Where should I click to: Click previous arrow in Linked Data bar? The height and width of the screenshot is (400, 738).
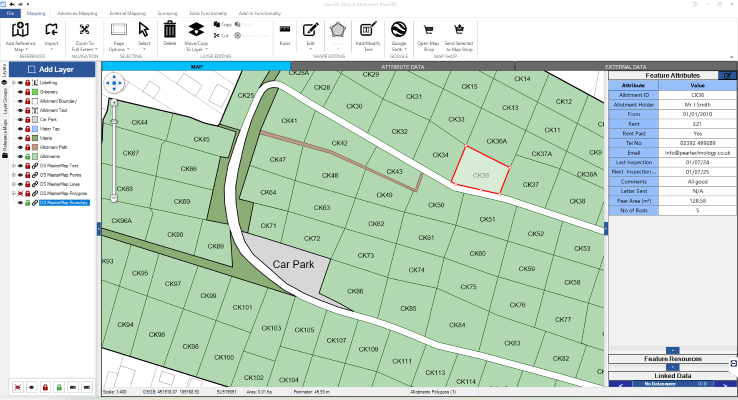(x=620, y=384)
